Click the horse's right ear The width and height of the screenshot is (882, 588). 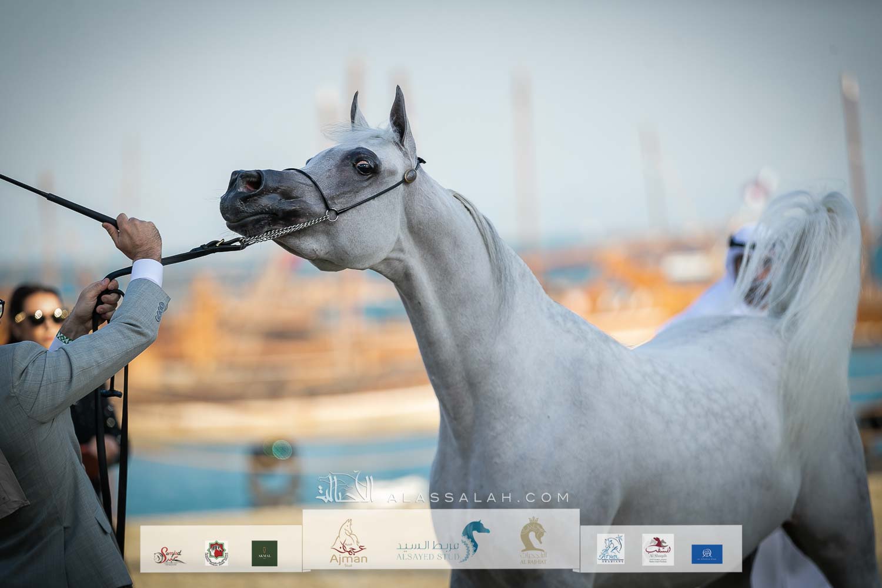pyautogui.click(x=401, y=117)
